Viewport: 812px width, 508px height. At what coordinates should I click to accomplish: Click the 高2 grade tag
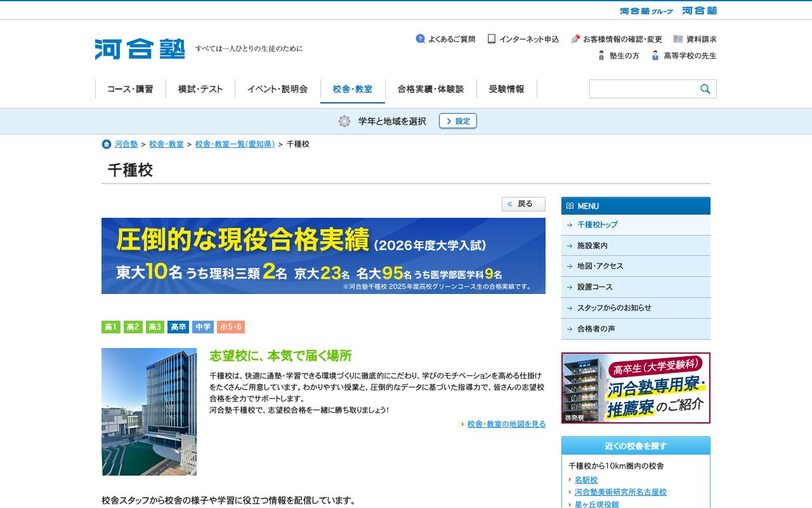133,327
